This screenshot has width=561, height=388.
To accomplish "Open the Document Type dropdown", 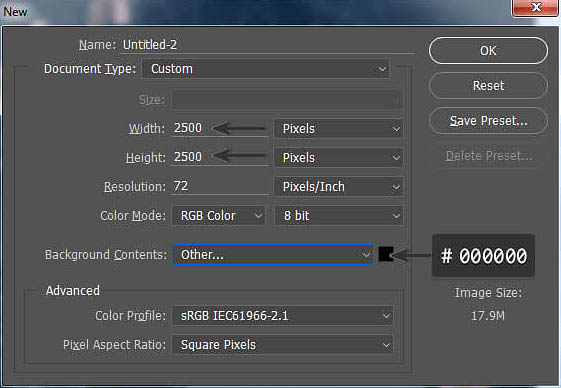I will coord(266,69).
